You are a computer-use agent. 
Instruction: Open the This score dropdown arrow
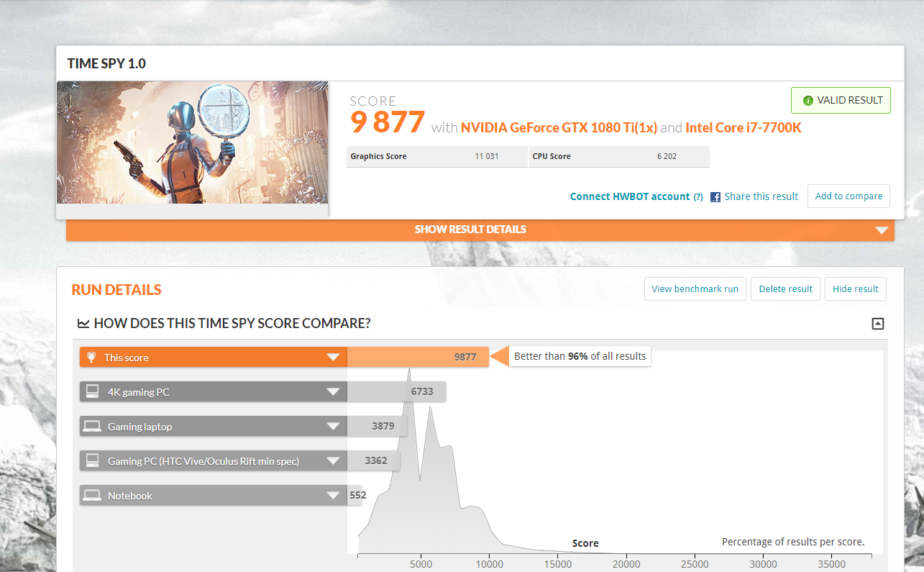[x=332, y=358]
